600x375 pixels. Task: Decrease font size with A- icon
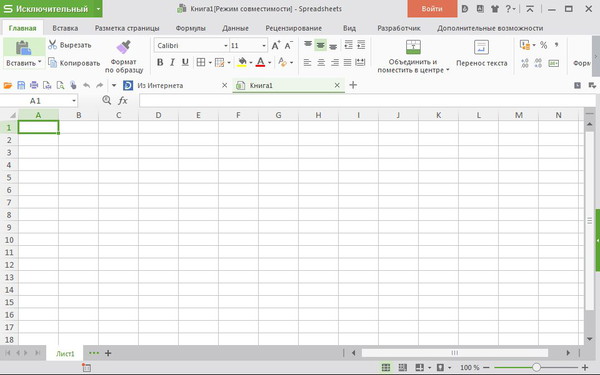pyautogui.click(x=289, y=46)
